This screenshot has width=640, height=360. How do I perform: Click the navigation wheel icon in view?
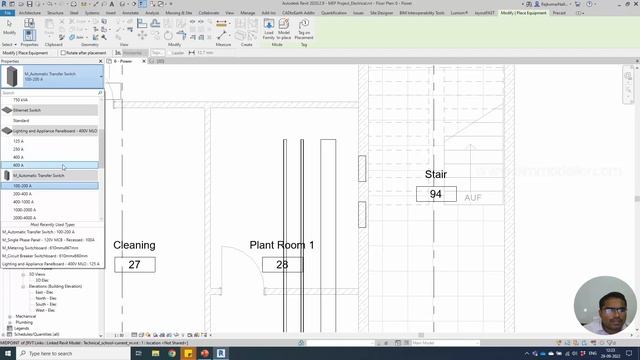[x=628, y=76]
